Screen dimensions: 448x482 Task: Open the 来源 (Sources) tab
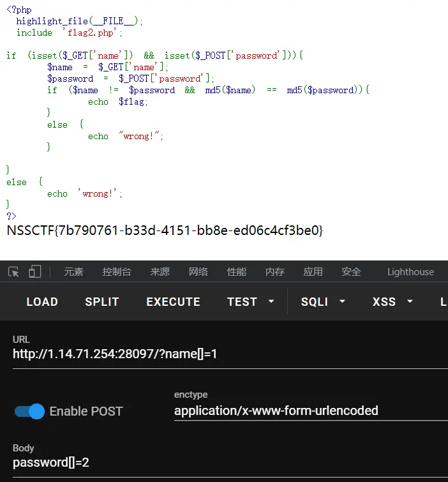pyautogui.click(x=160, y=272)
